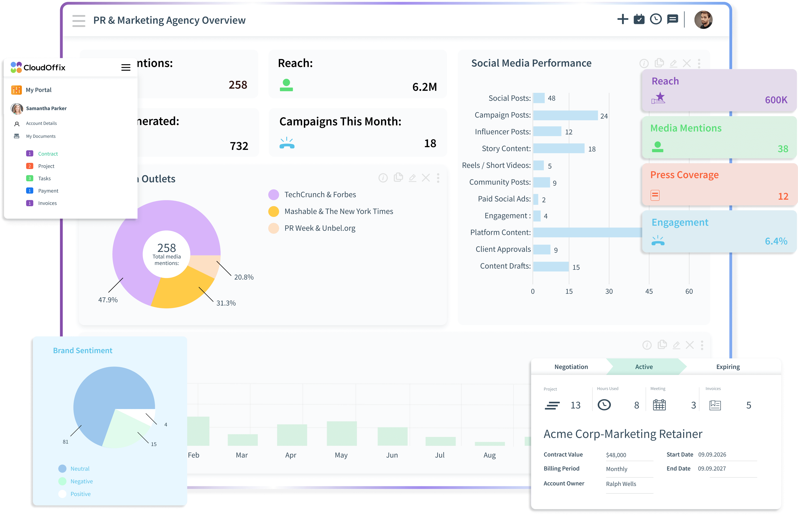Open the chat messages icon
Viewport: 798px width, 532px height.
(x=673, y=19)
